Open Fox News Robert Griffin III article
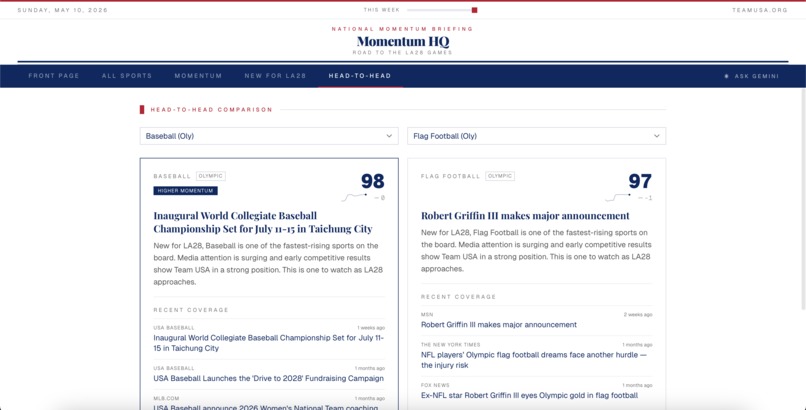 (x=529, y=395)
